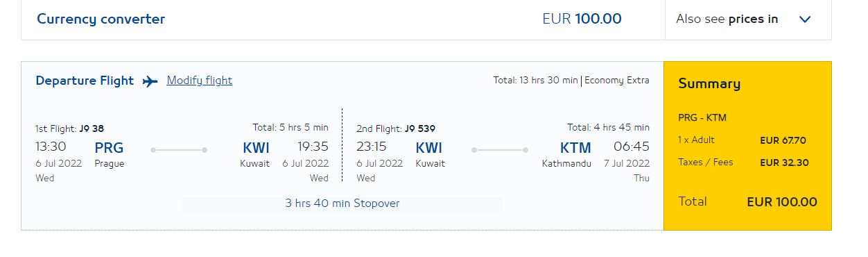Select the 2nd Flight J9 539 label
The width and height of the screenshot is (868, 257).
(396, 128)
